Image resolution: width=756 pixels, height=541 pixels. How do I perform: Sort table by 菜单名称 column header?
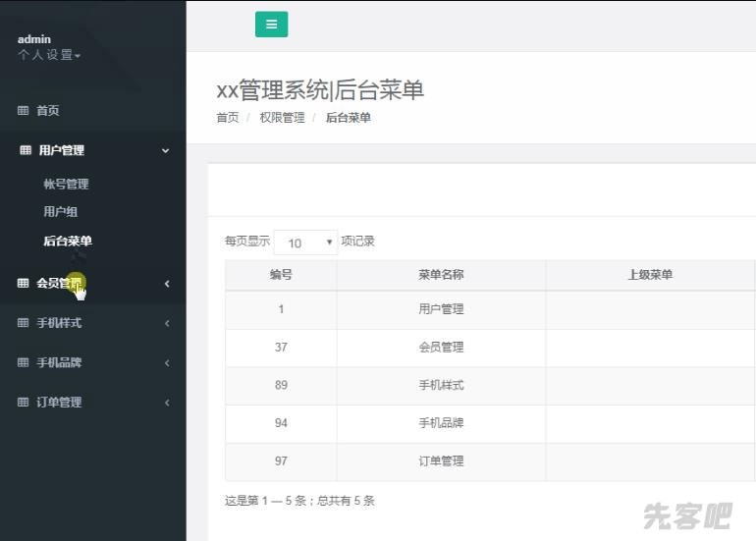(x=441, y=275)
